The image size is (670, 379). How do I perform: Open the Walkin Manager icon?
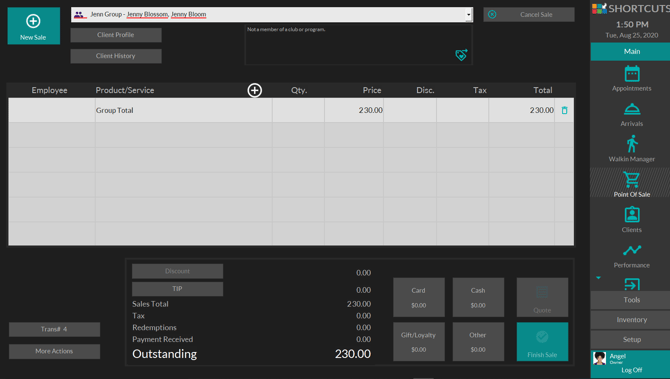pos(632,144)
